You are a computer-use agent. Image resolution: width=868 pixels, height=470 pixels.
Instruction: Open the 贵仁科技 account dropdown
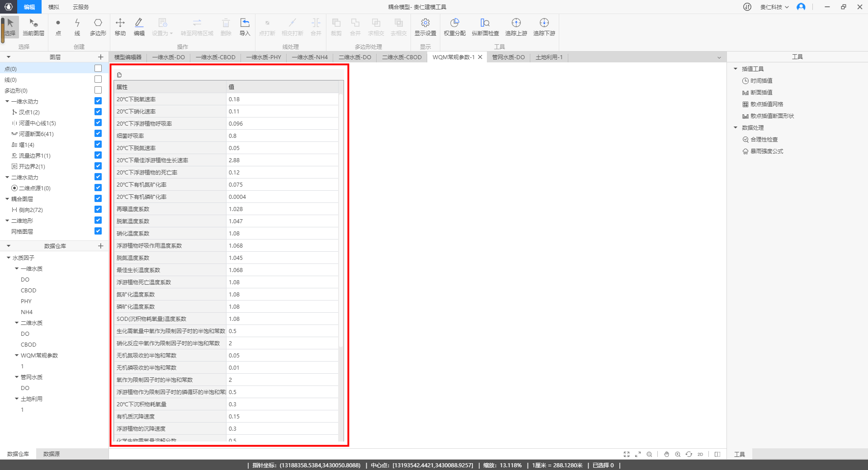pyautogui.click(x=774, y=7)
